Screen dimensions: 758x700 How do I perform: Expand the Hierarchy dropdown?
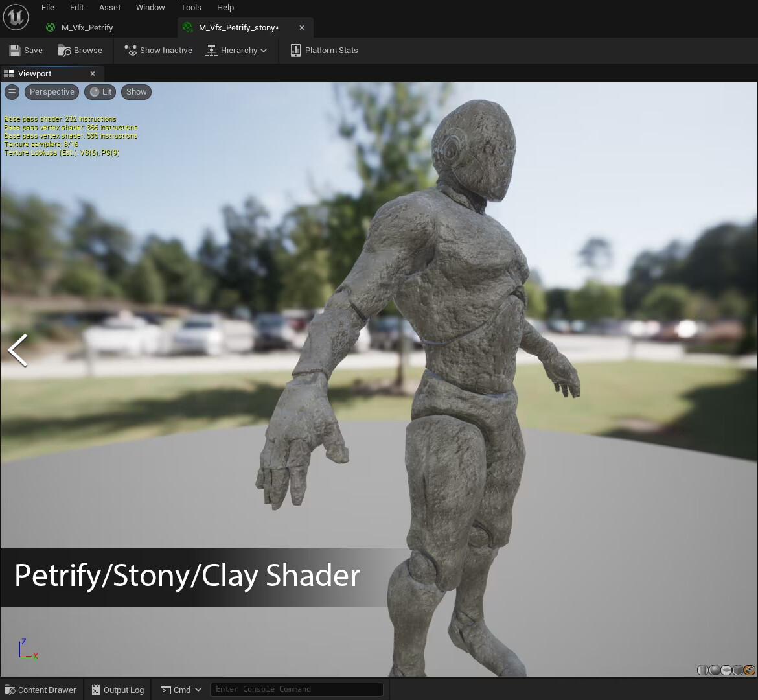pyautogui.click(x=236, y=51)
